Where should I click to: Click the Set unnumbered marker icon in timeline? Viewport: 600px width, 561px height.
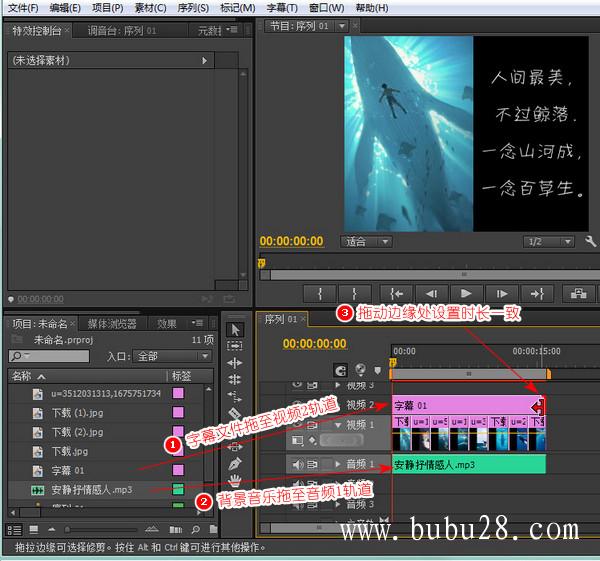378,370
